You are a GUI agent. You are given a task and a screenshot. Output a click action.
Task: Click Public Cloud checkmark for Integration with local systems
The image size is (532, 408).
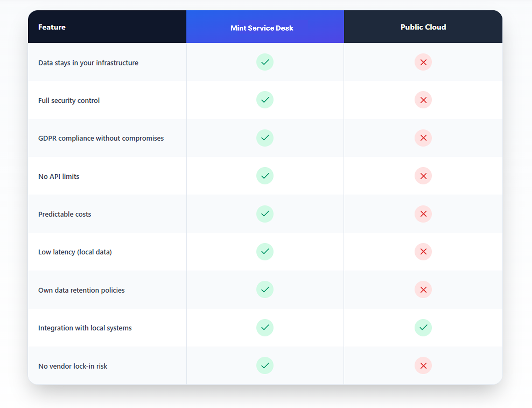423,327
